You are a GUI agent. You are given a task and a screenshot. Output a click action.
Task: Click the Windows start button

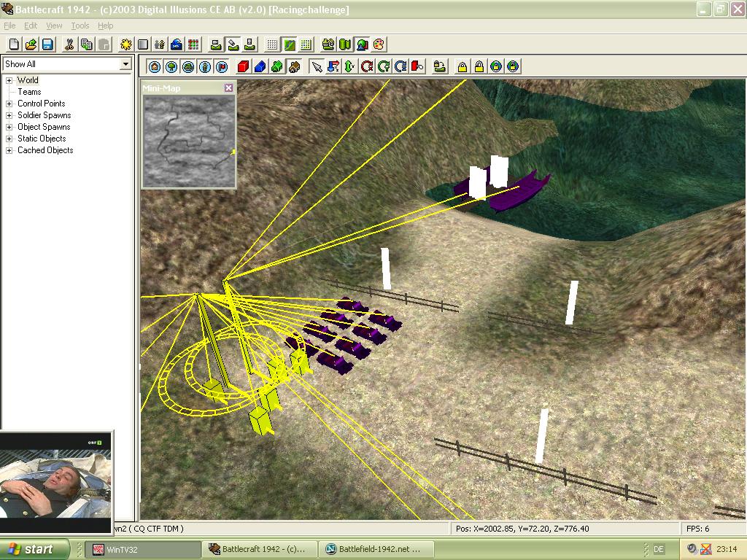(34, 549)
